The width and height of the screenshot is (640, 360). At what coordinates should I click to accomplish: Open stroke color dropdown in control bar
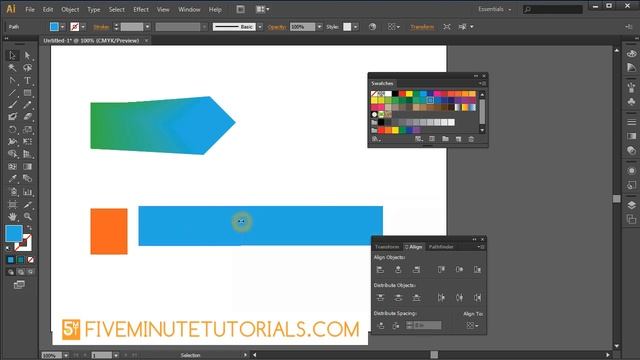click(83, 27)
